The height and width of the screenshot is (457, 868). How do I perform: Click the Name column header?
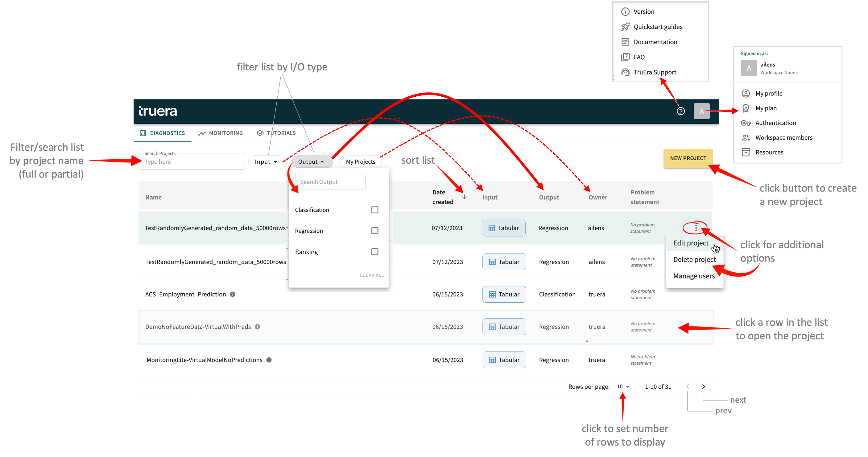pos(153,197)
